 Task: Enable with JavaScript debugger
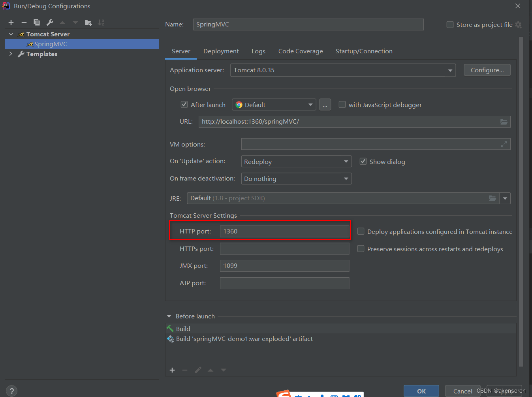click(x=342, y=104)
